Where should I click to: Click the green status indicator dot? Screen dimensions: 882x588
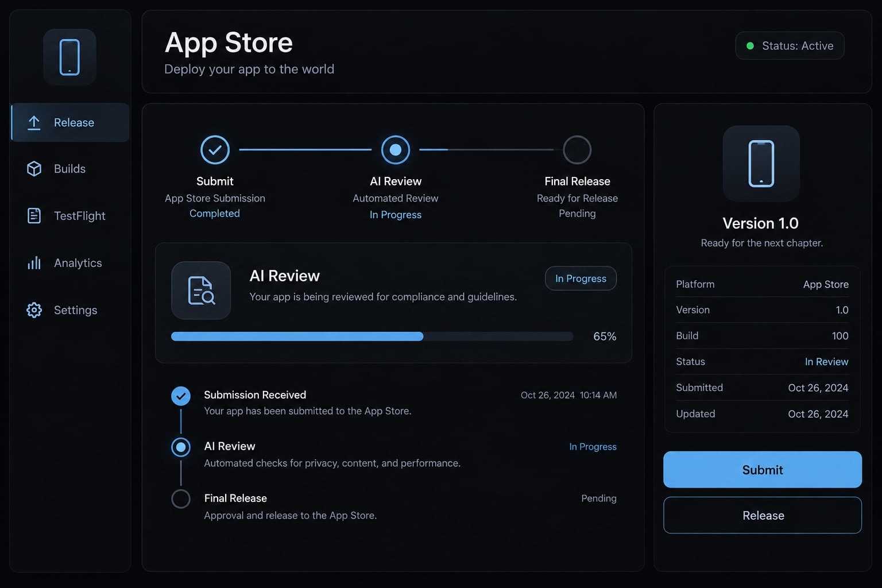click(x=750, y=46)
